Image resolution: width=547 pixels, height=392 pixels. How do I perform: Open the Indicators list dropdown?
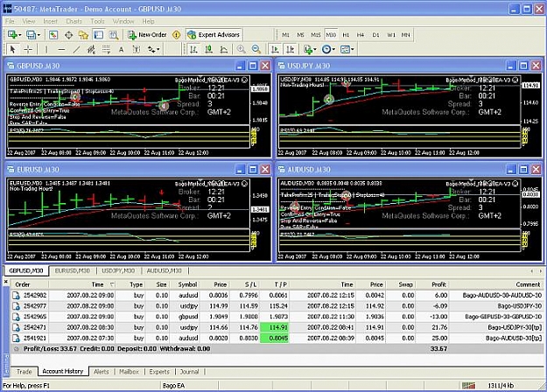pos(310,50)
